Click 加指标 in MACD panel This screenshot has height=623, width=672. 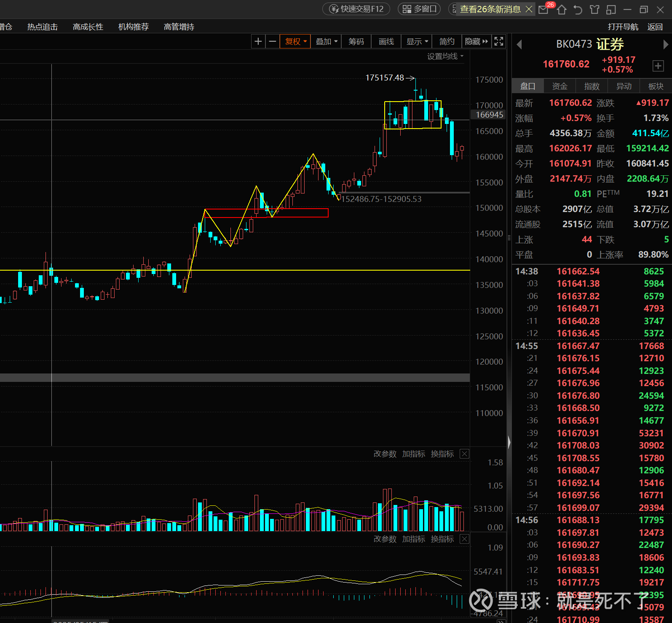(414, 539)
